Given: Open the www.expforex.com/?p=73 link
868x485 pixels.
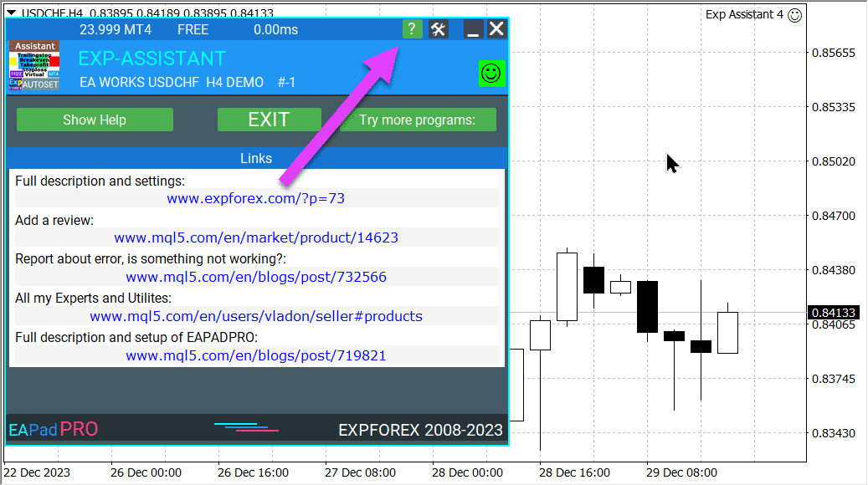Looking at the screenshot, I should [x=256, y=198].
